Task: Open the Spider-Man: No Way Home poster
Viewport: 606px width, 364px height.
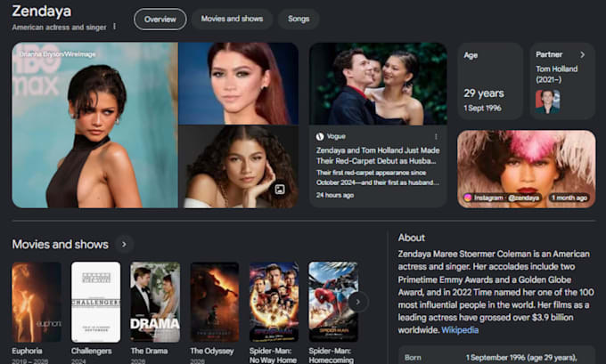Action: point(274,302)
